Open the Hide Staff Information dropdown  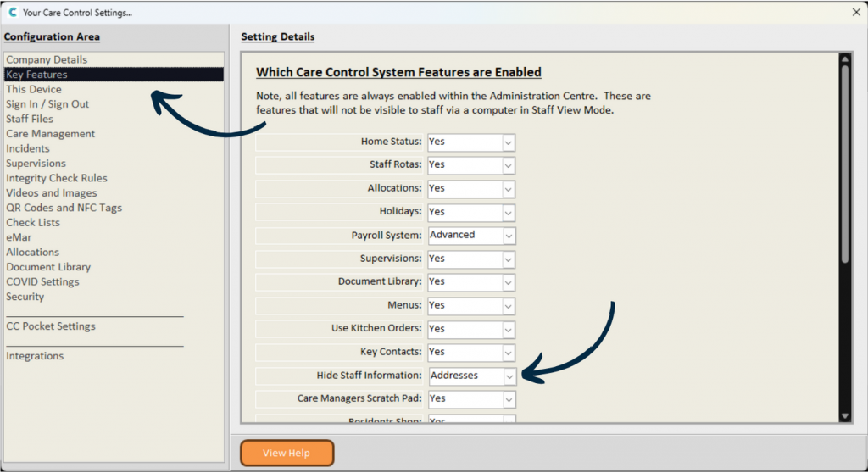tap(509, 376)
